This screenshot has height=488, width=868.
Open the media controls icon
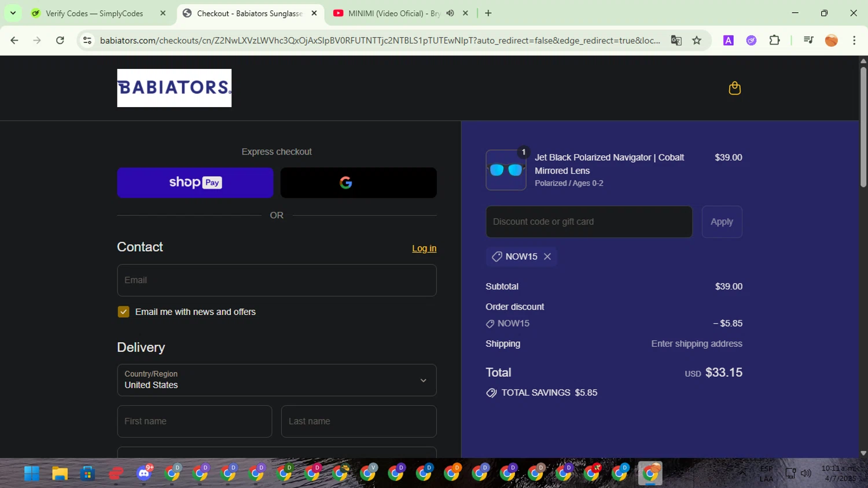(x=808, y=41)
